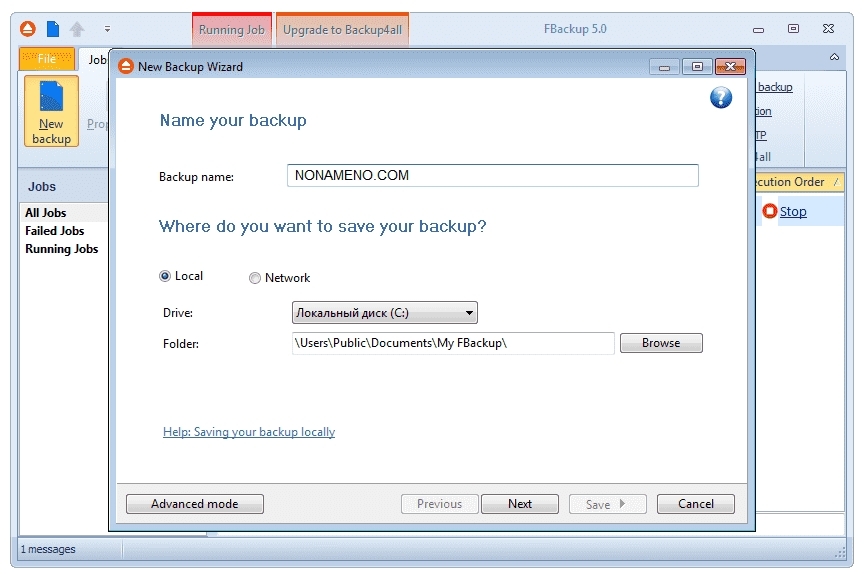This screenshot has width=865, height=574.
Task: Close the FBackup 5.0 main window
Action: [828, 29]
